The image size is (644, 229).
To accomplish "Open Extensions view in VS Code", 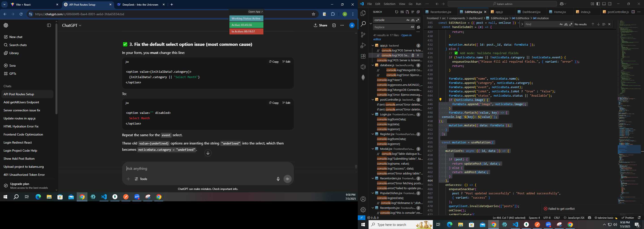I will click(x=363, y=56).
